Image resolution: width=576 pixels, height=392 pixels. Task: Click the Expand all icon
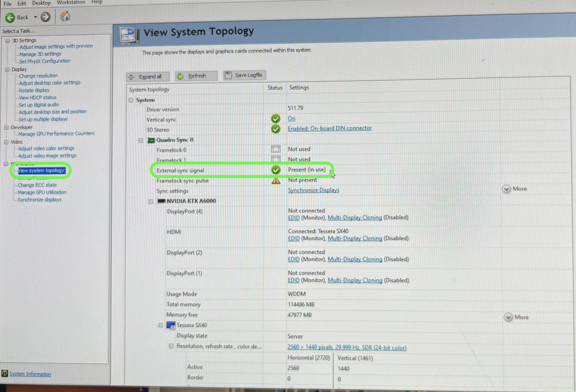132,75
